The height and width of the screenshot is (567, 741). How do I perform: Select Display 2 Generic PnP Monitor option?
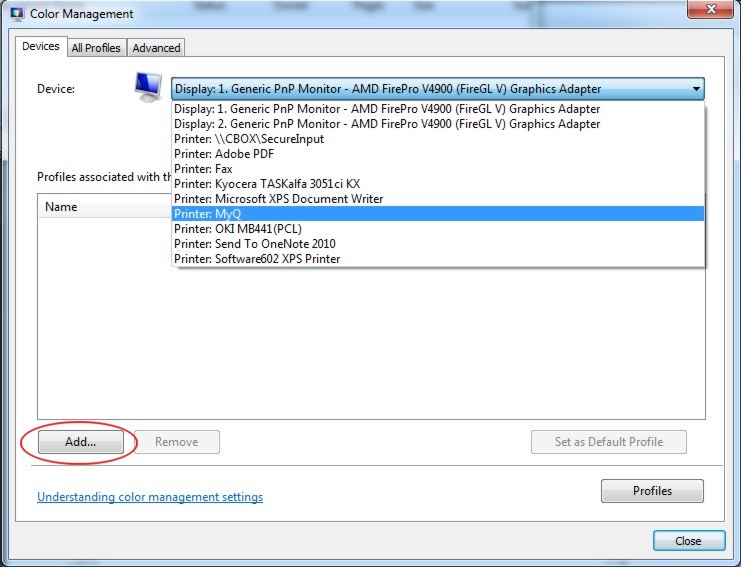386,124
